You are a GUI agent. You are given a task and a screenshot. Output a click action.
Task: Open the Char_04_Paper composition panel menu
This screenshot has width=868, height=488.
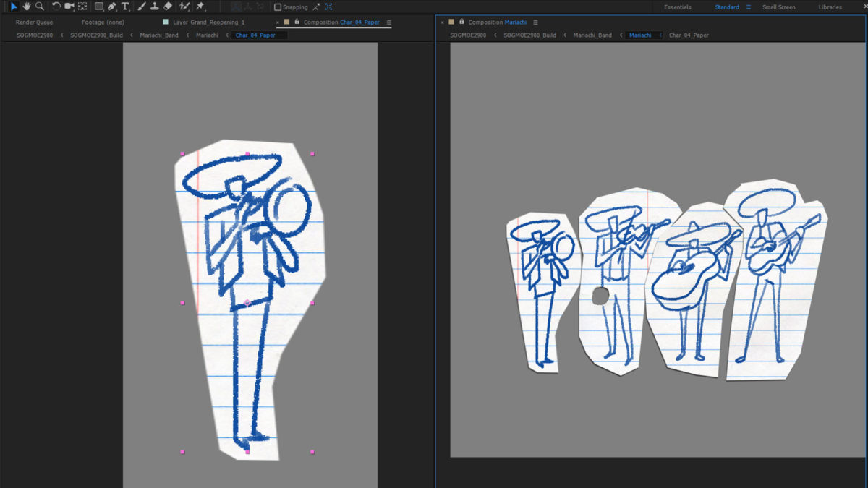388,22
